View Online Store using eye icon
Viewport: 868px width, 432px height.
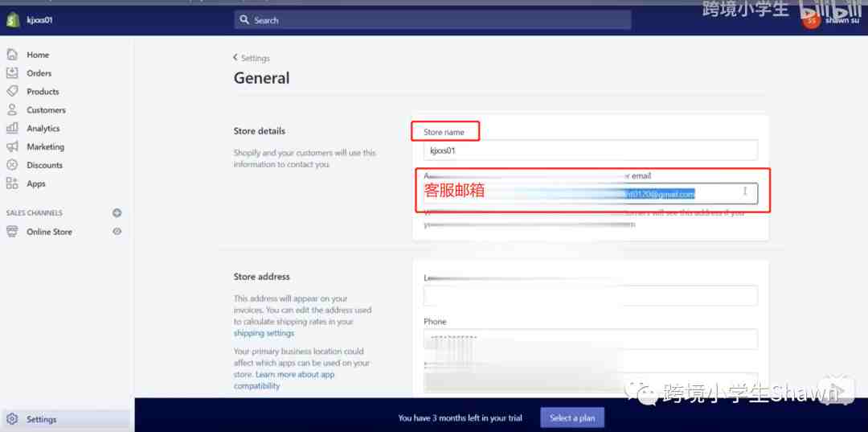[x=117, y=232]
